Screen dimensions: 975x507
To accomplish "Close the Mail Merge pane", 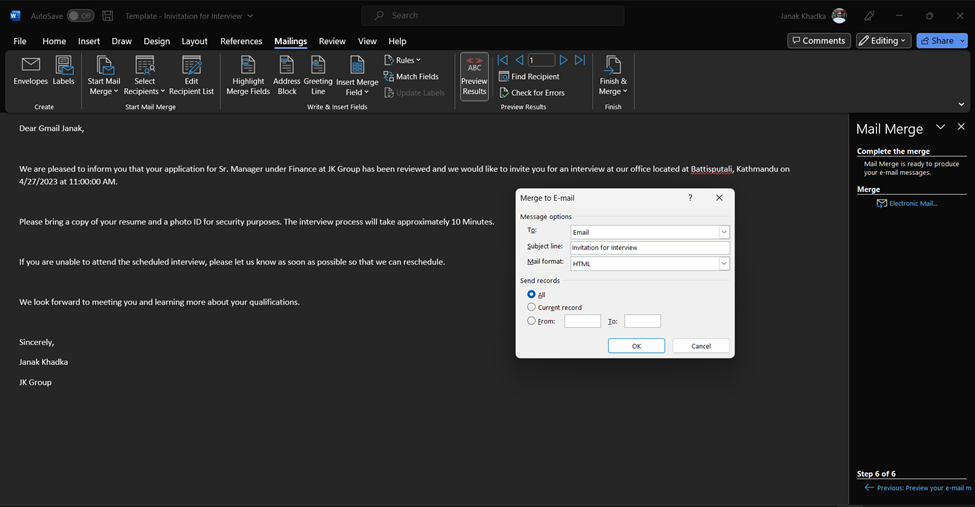I will (x=961, y=127).
